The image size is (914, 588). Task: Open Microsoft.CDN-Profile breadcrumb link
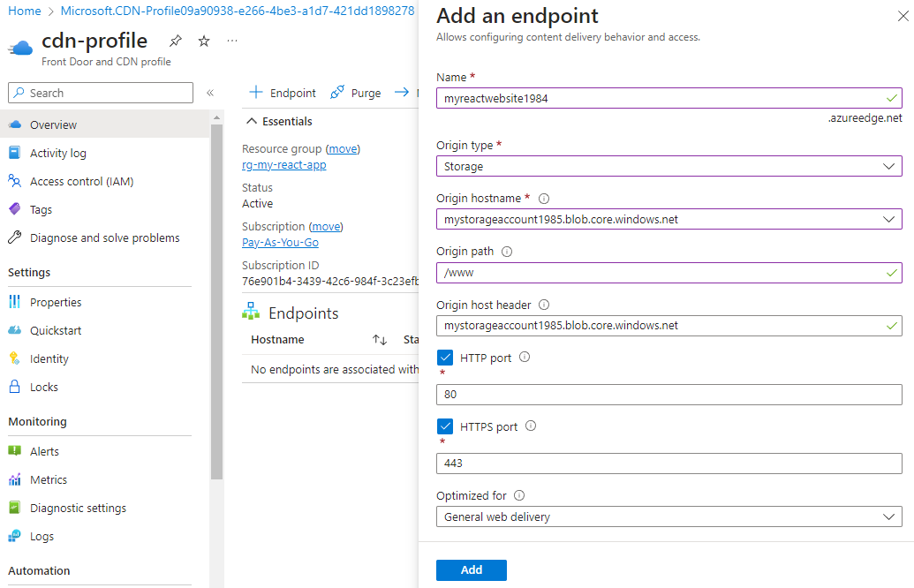(238, 11)
